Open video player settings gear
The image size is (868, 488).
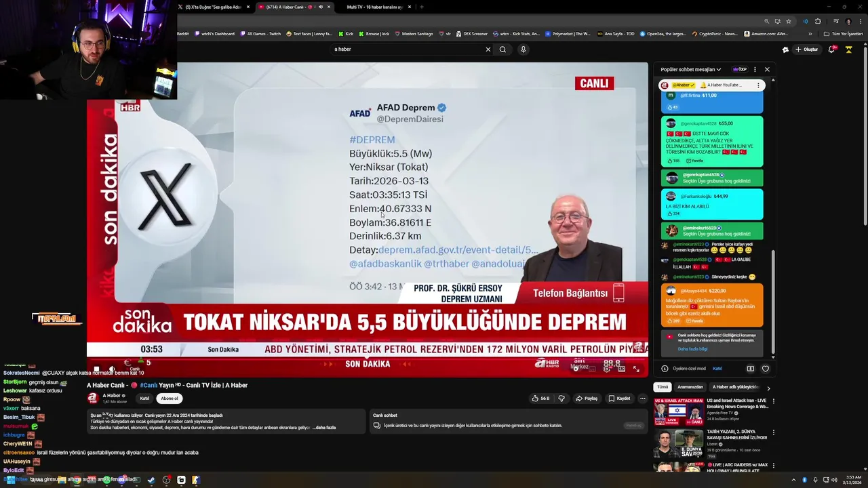coord(607,369)
